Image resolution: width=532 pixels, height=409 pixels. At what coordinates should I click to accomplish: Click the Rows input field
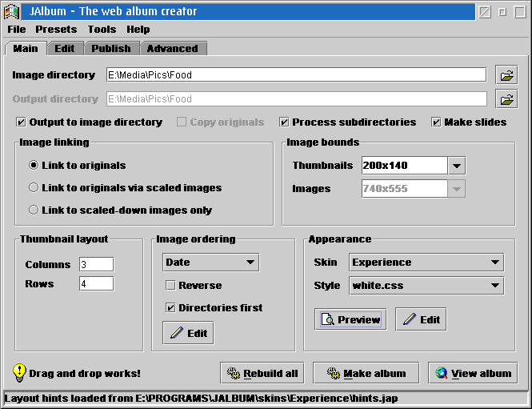pos(97,284)
